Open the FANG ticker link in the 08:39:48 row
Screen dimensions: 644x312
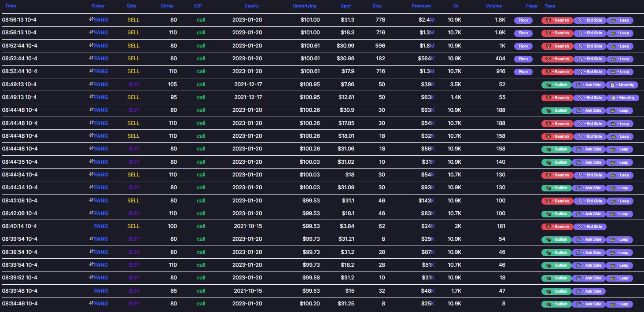pos(101,291)
